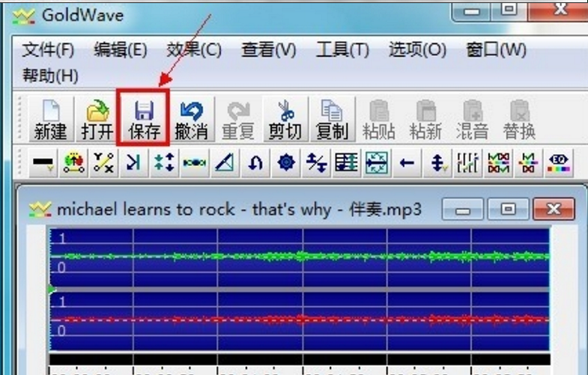Click the icon left of the mp3 title
The height and width of the screenshot is (375, 588).
(40, 210)
